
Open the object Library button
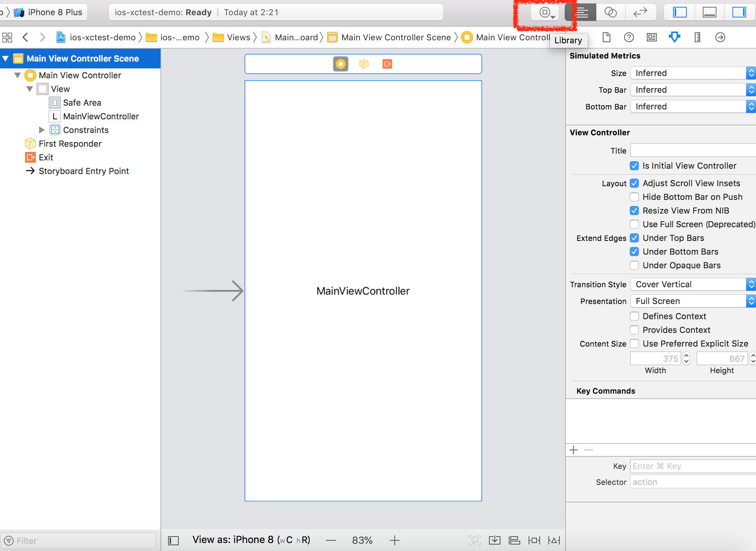click(545, 13)
